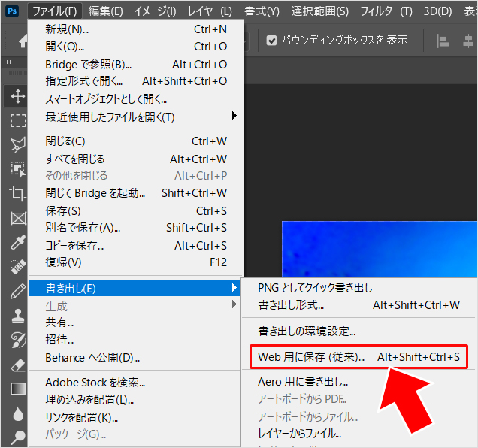Choose リンクを配置(K)... item
Image resolution: width=478 pixels, height=448 pixels.
coord(135,417)
